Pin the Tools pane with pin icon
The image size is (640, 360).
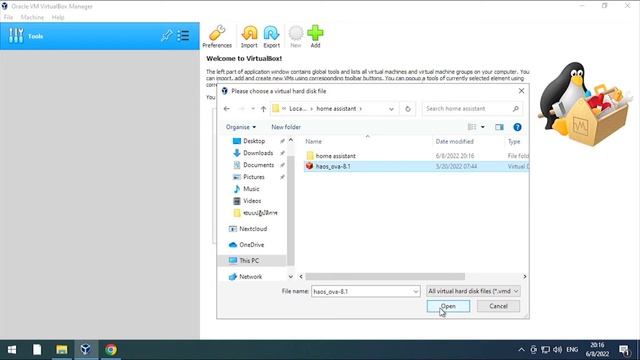pyautogui.click(x=167, y=36)
